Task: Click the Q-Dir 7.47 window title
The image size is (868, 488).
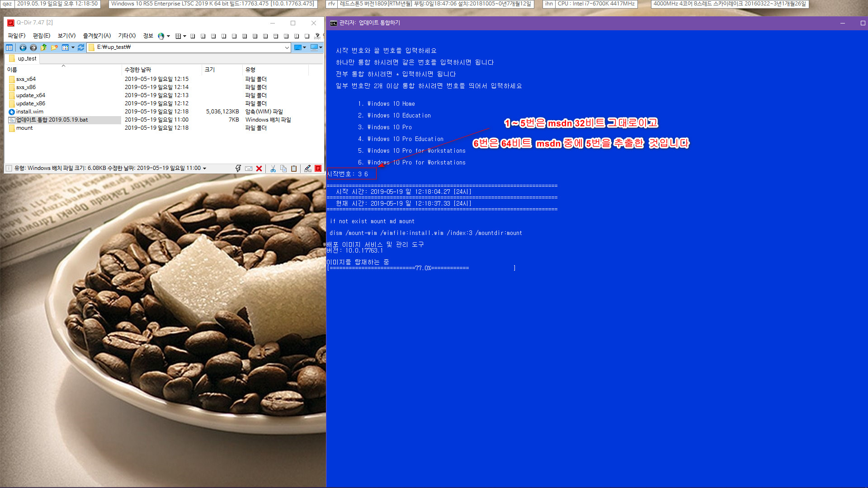Action: [35, 23]
